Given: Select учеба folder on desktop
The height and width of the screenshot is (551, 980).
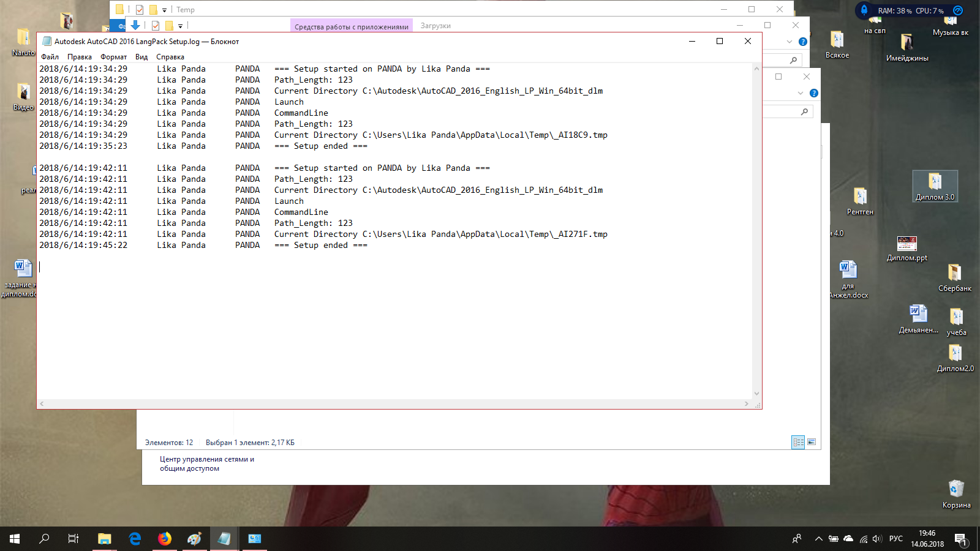Looking at the screenshot, I should tap(956, 322).
